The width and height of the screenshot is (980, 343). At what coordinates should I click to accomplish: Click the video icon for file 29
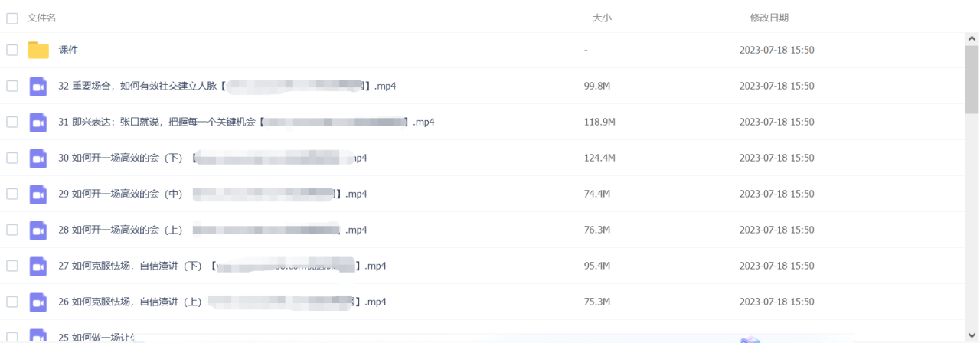pyautogui.click(x=38, y=194)
